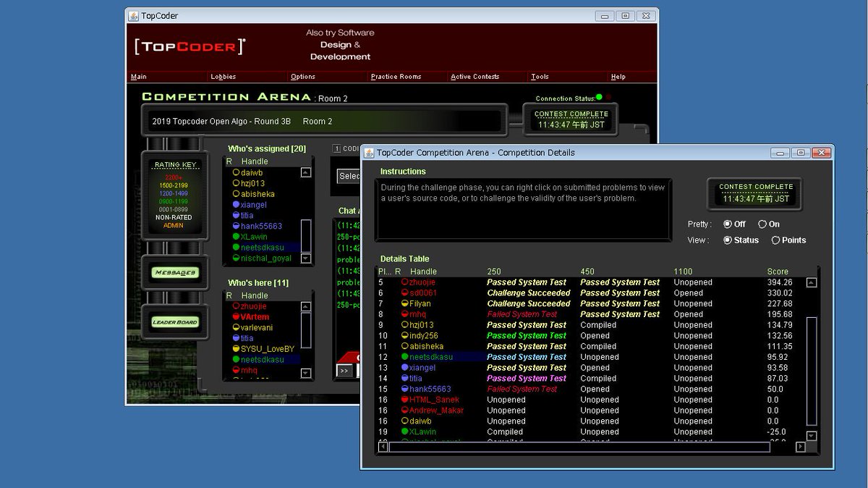Select neetsdkasu in Who's here list
The width and height of the screenshot is (868, 488).
tap(263, 360)
